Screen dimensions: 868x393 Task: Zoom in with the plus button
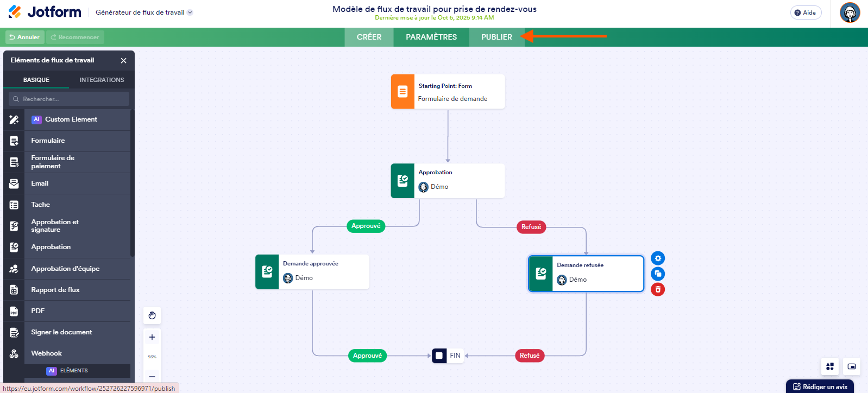152,337
